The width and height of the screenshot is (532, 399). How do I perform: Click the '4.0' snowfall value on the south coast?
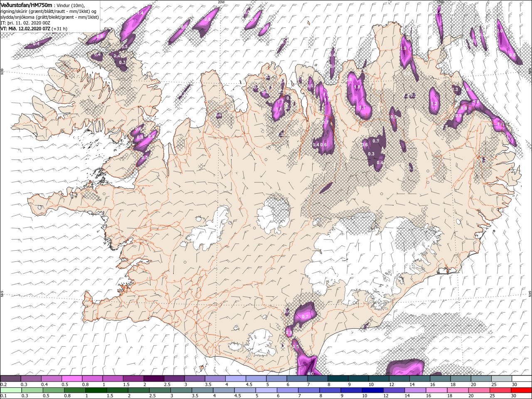point(310,374)
